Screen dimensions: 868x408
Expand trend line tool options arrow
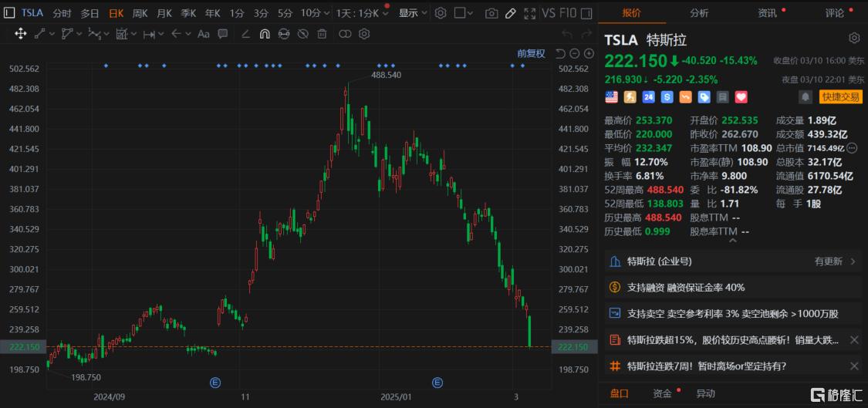(52, 35)
